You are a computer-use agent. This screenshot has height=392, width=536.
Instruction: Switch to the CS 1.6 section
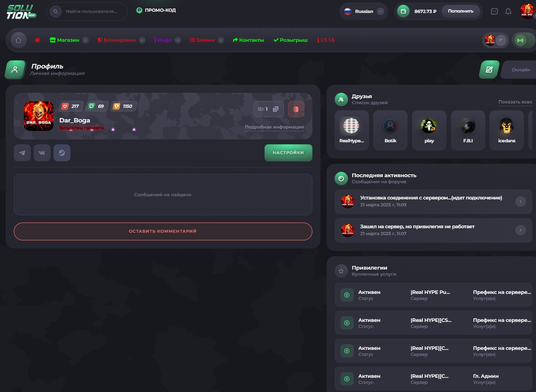tap(326, 40)
